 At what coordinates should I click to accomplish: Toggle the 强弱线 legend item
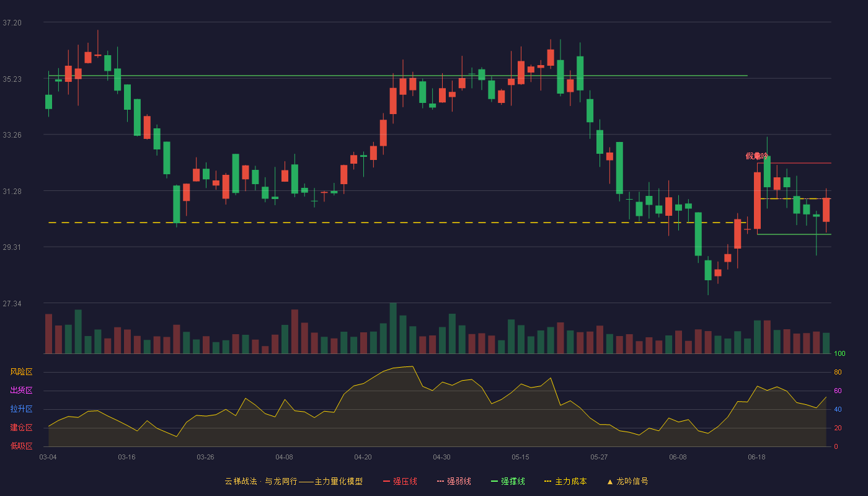(x=454, y=481)
